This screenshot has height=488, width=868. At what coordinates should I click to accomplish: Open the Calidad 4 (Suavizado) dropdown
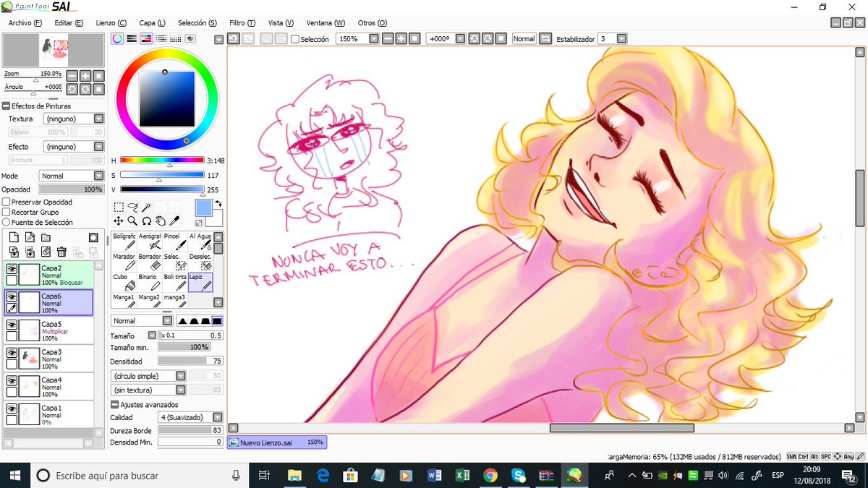(x=190, y=417)
